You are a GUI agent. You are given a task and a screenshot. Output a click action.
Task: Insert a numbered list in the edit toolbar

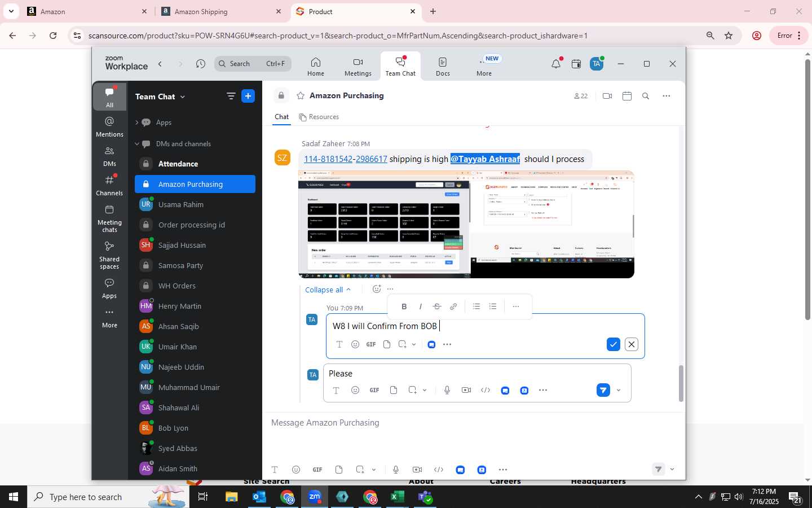[x=493, y=306]
